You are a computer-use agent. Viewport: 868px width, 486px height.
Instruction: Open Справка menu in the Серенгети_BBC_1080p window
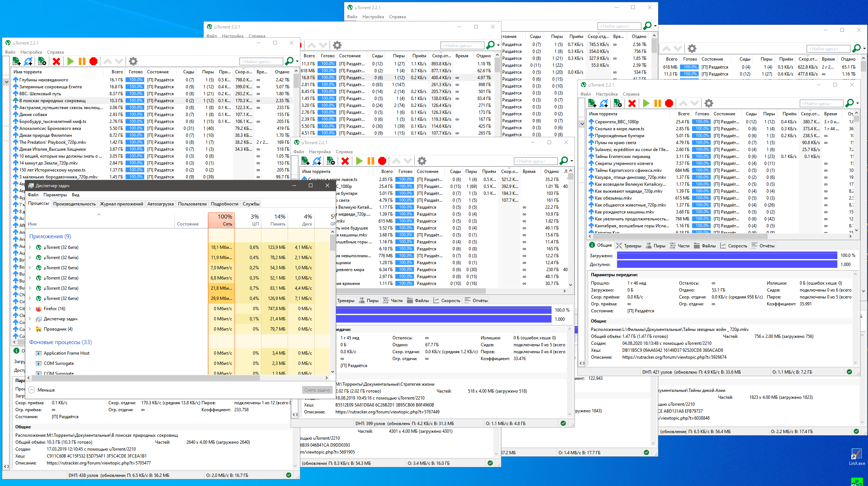631,94
